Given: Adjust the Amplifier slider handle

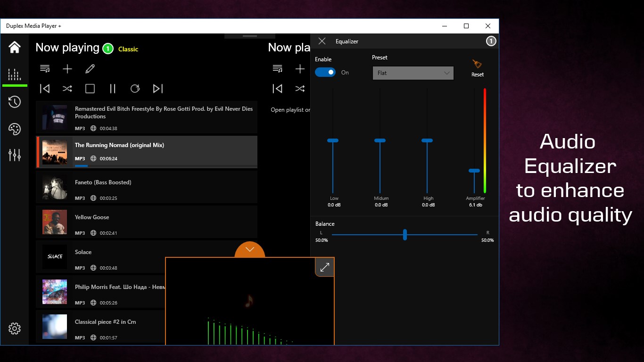Looking at the screenshot, I should [474, 171].
